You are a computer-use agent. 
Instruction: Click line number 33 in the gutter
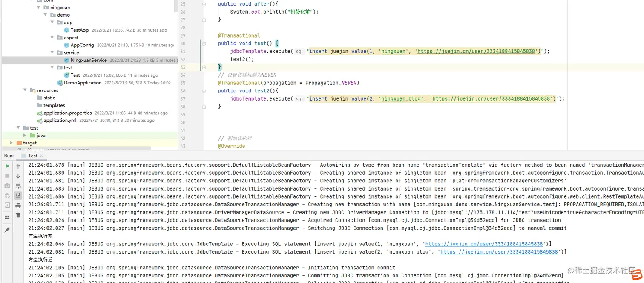(x=183, y=67)
